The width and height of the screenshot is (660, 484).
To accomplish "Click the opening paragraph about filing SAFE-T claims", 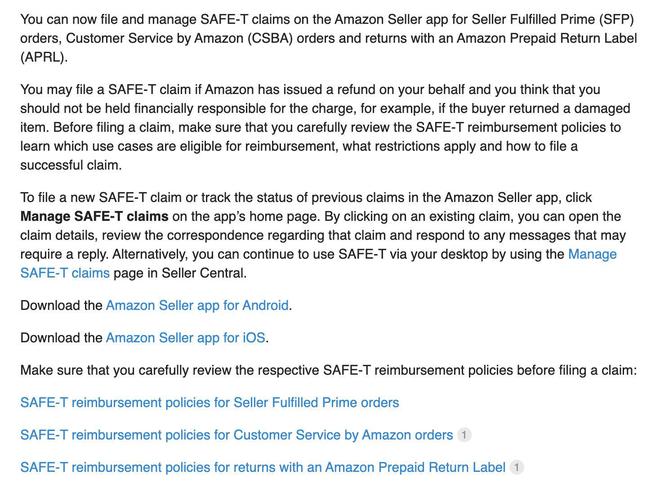I will [320, 38].
